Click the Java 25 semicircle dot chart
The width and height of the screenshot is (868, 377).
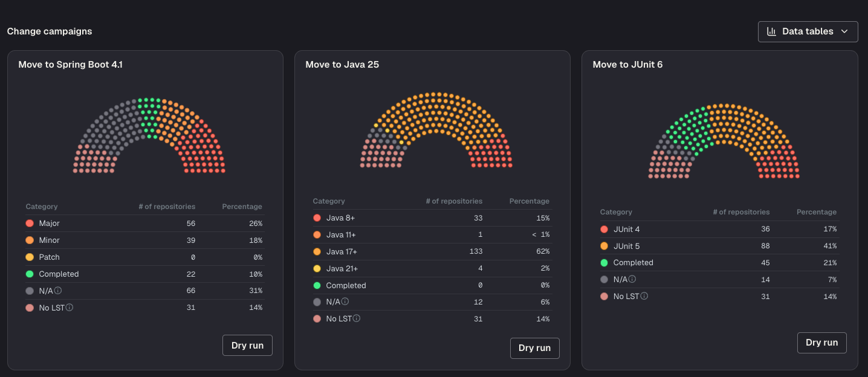click(436, 130)
